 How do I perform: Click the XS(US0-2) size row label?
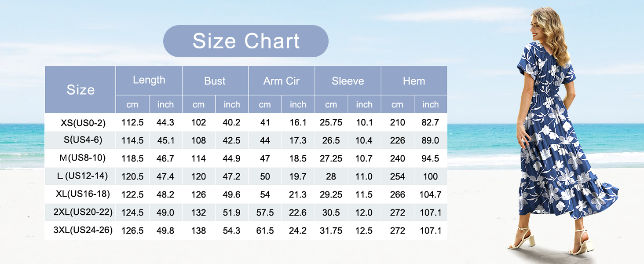pyautogui.click(x=83, y=123)
